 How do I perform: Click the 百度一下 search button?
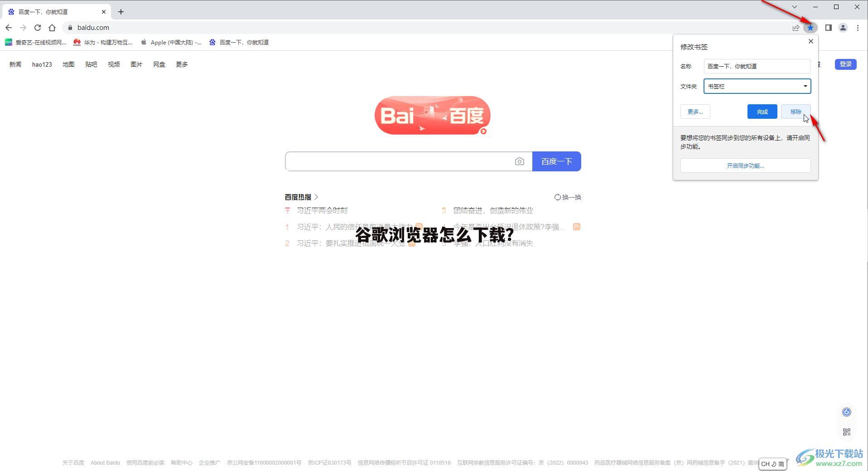[x=556, y=161]
